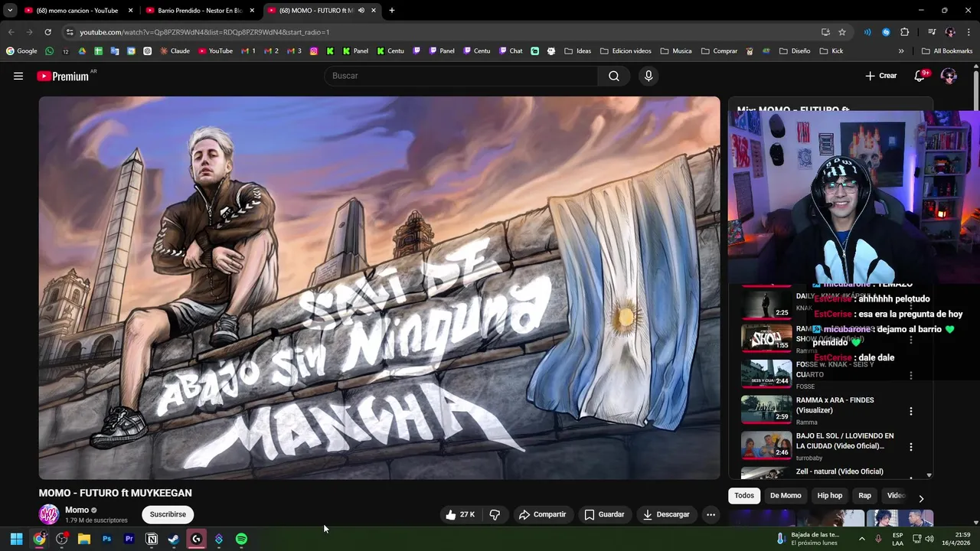
Task: Open the Instagram bookmark icon
Action: (314, 51)
